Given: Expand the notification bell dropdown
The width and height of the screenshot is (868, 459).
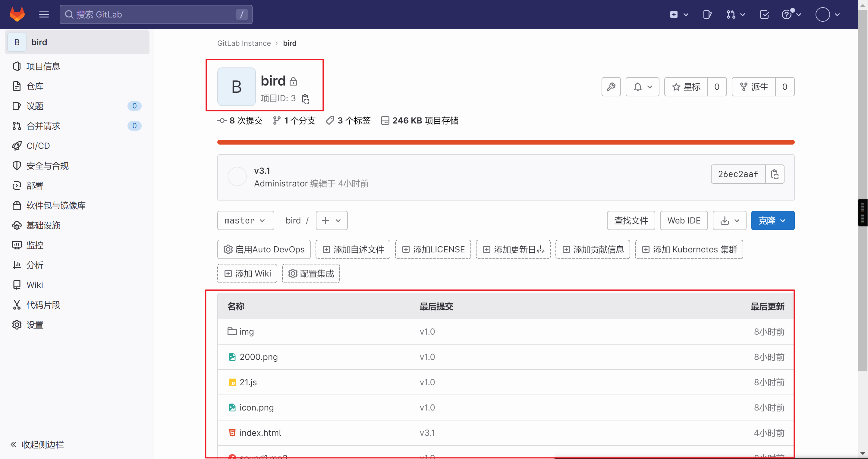Looking at the screenshot, I should 642,87.
